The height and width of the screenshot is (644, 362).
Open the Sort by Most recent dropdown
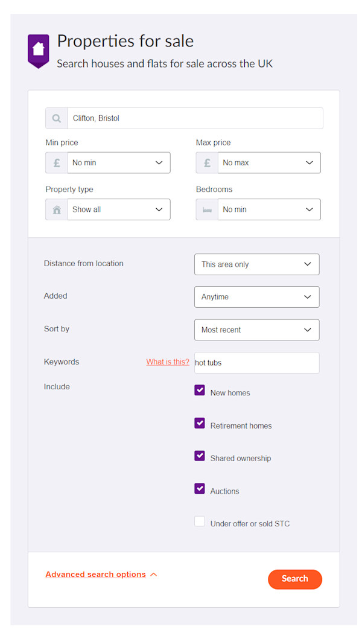tap(257, 330)
